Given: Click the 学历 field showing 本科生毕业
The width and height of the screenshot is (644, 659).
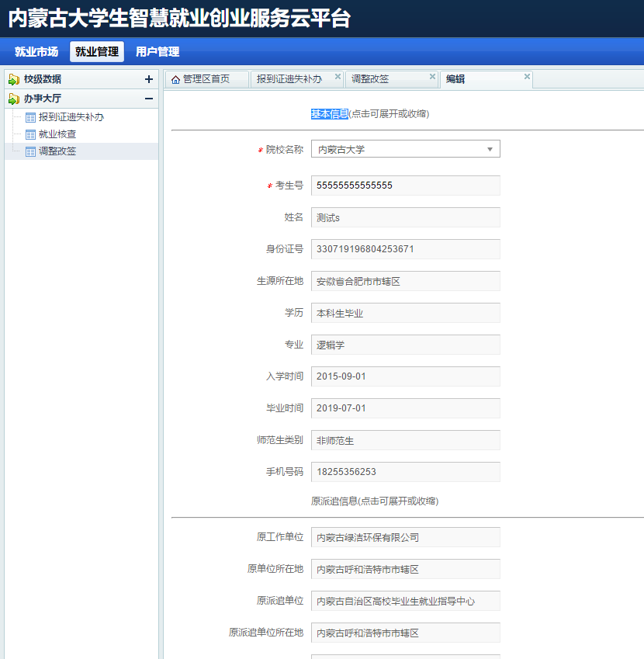Looking at the screenshot, I should coord(405,313).
